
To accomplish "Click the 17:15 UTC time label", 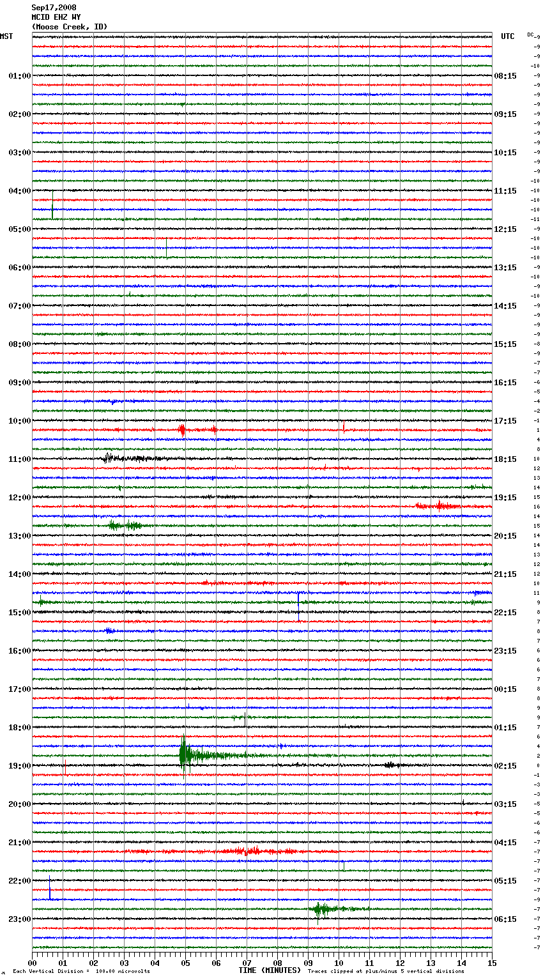I will tap(505, 421).
